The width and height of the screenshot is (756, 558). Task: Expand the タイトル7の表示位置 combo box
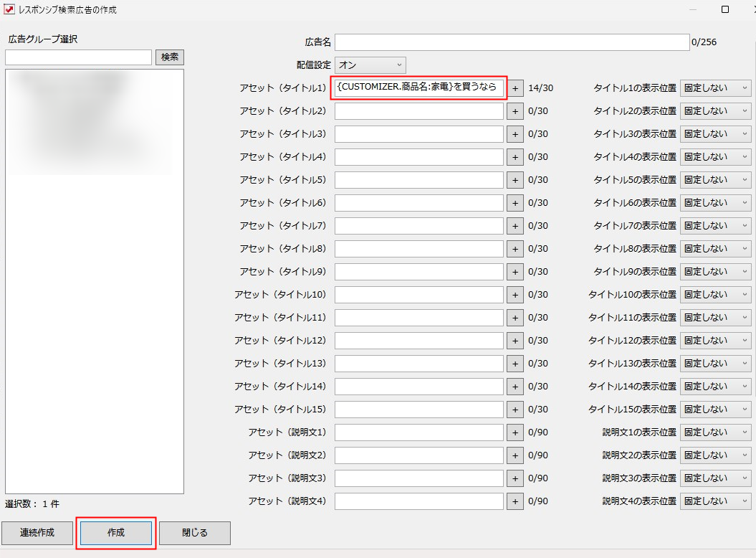tap(715, 226)
